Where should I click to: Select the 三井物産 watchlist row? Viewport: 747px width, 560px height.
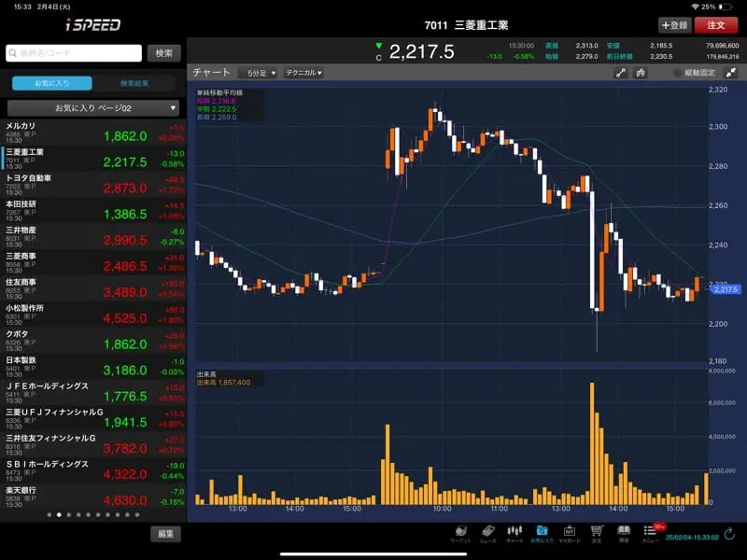[92, 236]
